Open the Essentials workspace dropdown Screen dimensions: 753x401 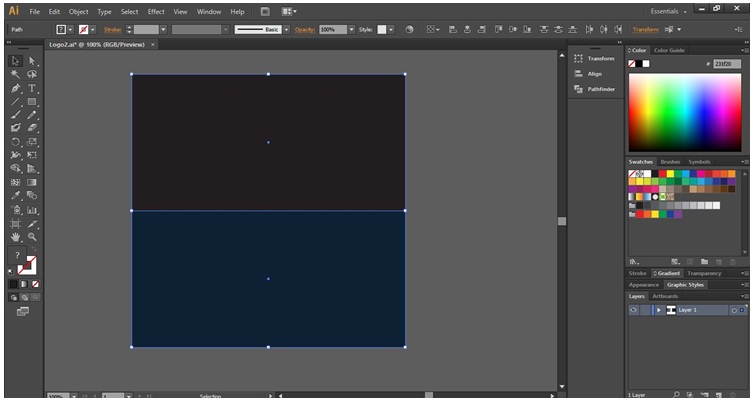click(x=669, y=12)
